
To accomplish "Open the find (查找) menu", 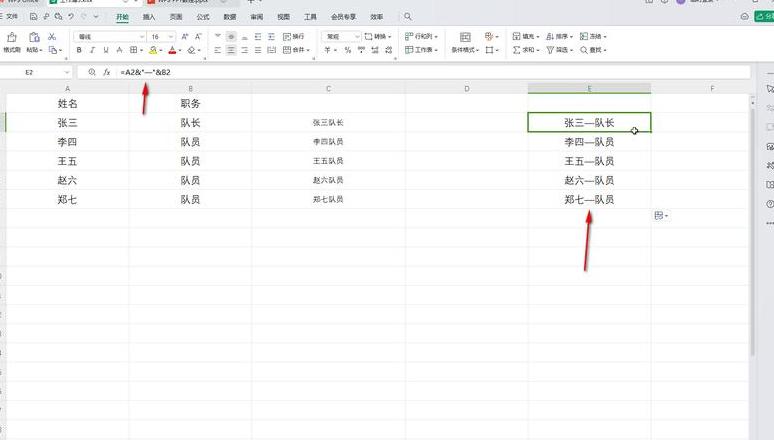I will click(592, 50).
